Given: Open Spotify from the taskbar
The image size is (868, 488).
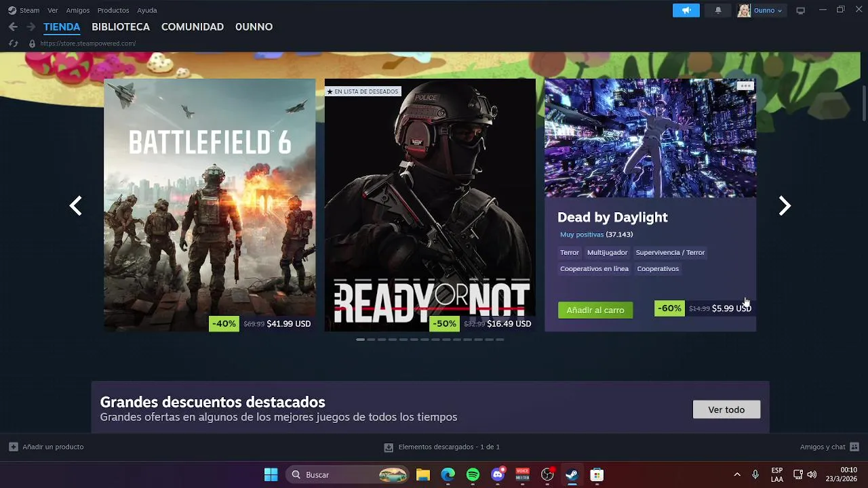Looking at the screenshot, I should tap(473, 474).
